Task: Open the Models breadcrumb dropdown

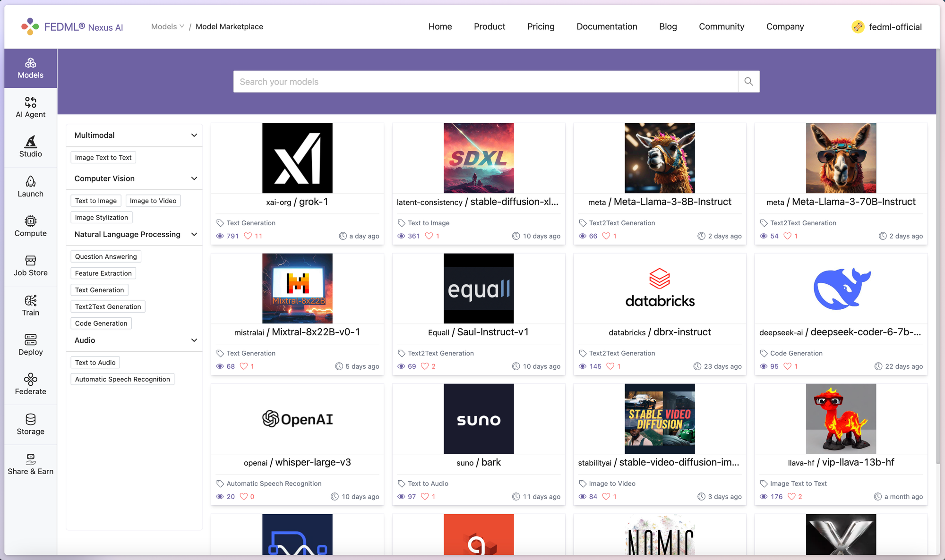Action: tap(167, 26)
